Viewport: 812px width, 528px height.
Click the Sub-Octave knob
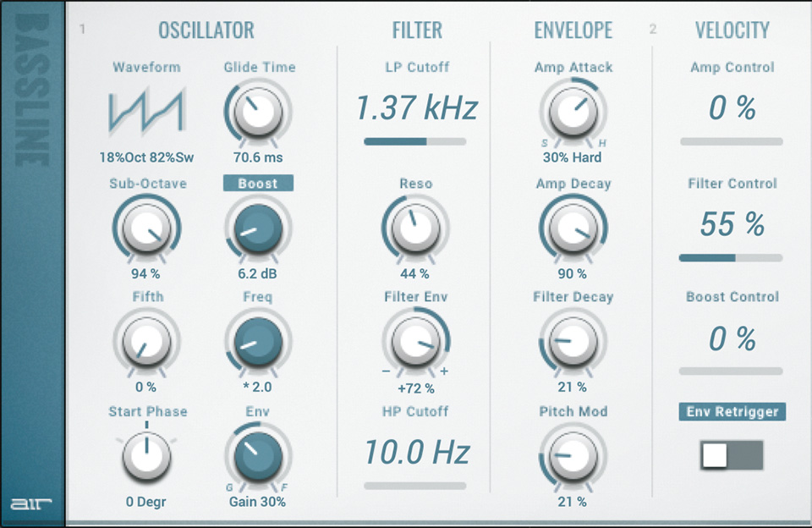146,228
